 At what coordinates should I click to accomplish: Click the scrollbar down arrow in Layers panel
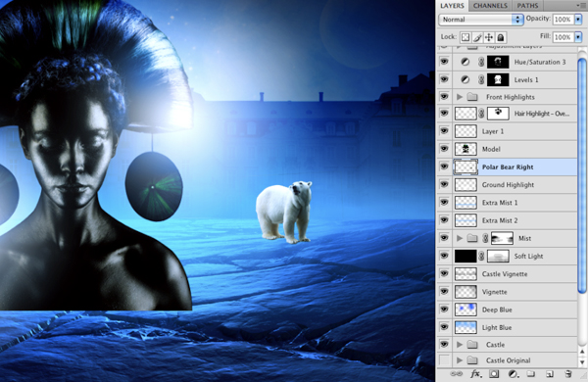pyautogui.click(x=582, y=362)
